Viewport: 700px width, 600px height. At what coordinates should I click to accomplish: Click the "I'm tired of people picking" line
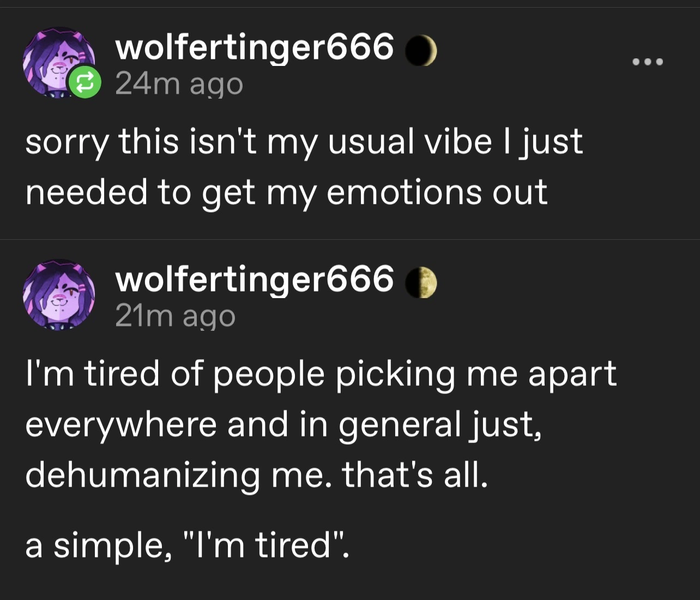321,374
